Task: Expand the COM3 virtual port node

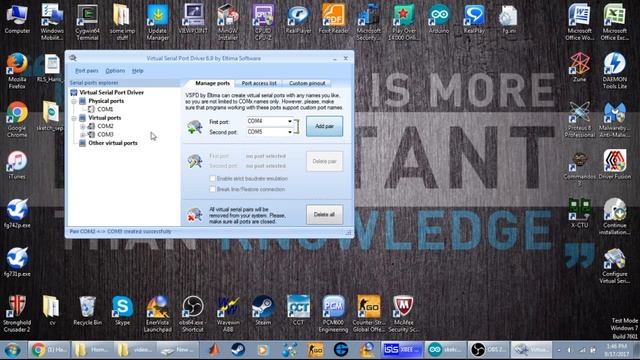Action: pyautogui.click(x=82, y=135)
